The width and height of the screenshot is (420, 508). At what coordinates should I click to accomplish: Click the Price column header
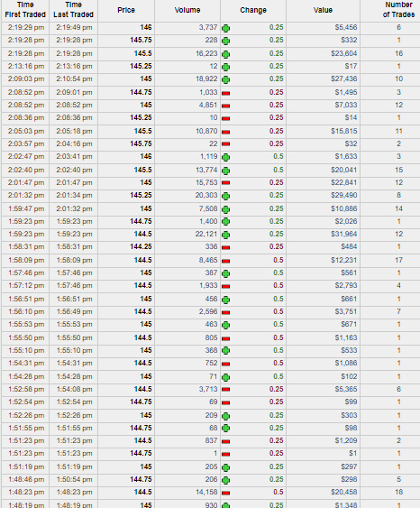pos(126,10)
